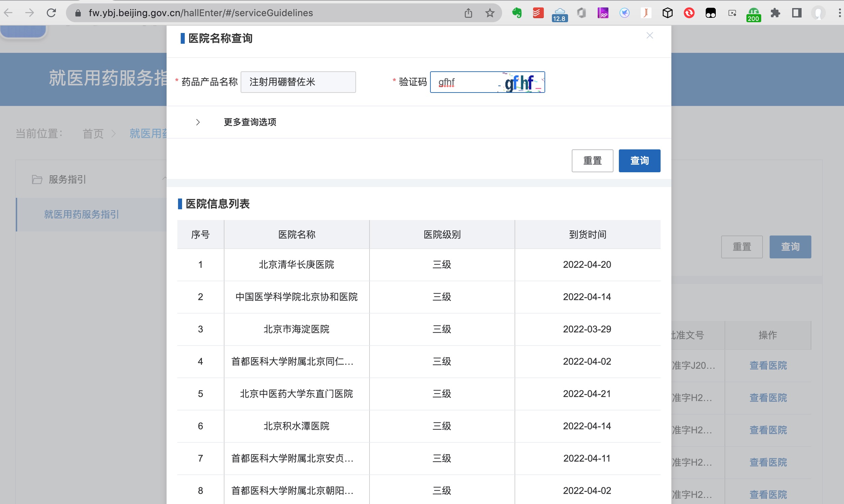844x504 pixels.
Task: Toggle the browser side panel icon
Action: click(x=797, y=13)
